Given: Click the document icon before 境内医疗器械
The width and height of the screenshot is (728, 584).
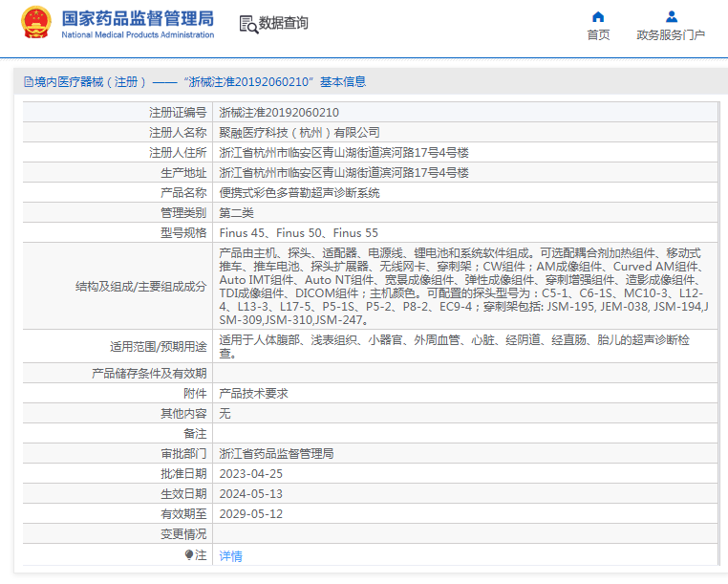Looking at the screenshot, I should click(x=29, y=82).
